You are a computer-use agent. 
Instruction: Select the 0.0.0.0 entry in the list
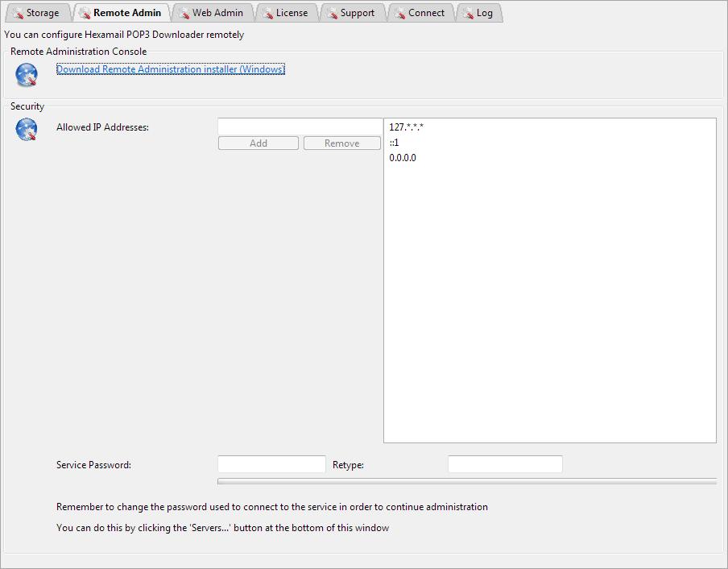(x=403, y=157)
